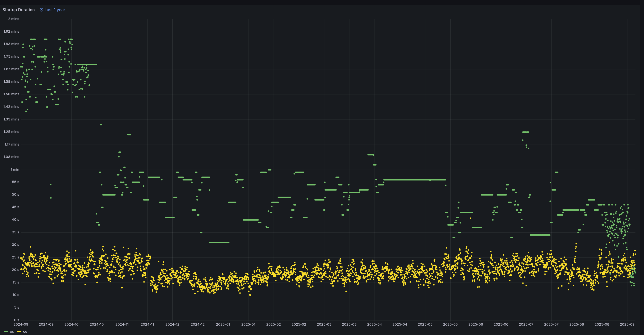Click green os segment at 1.25 mins peak

(x=525, y=132)
